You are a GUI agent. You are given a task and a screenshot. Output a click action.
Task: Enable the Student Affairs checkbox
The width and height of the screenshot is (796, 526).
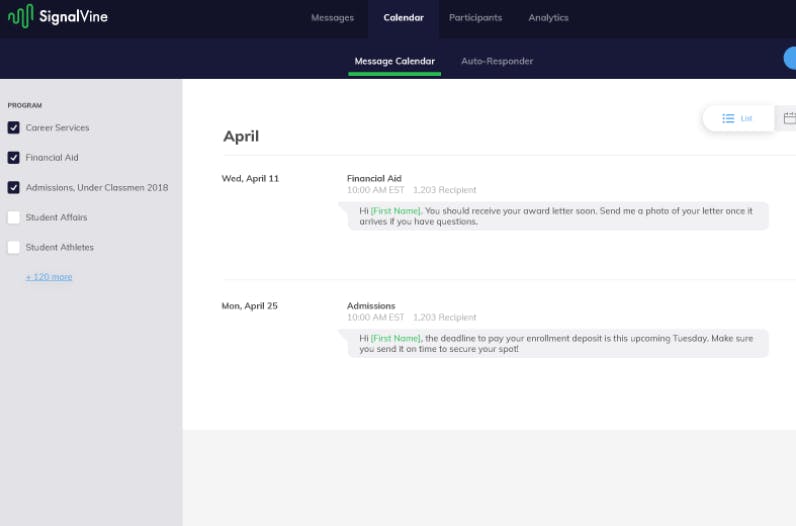(x=14, y=217)
